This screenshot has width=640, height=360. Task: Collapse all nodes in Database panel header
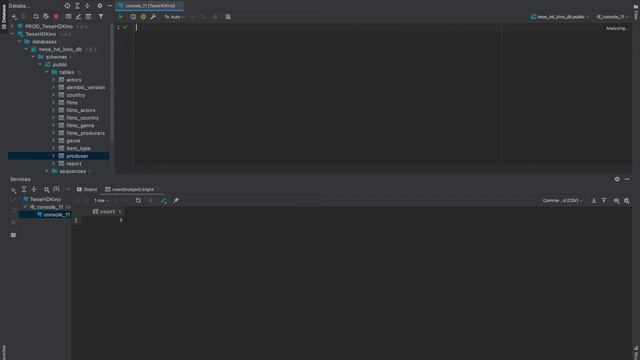click(87, 6)
